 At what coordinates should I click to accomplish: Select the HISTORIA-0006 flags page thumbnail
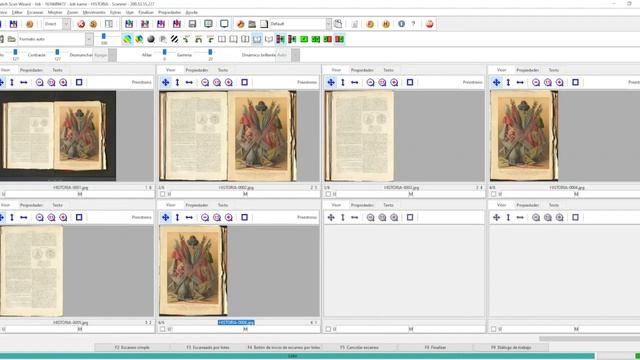click(x=193, y=271)
